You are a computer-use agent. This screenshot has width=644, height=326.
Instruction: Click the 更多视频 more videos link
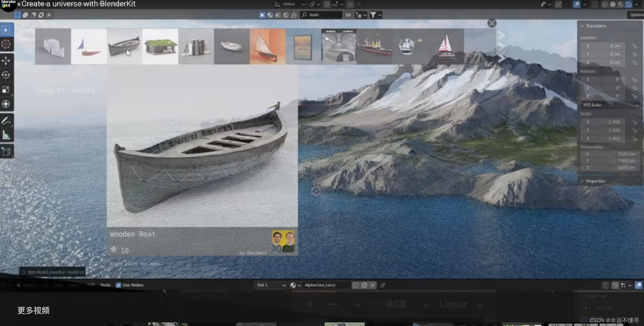click(33, 310)
